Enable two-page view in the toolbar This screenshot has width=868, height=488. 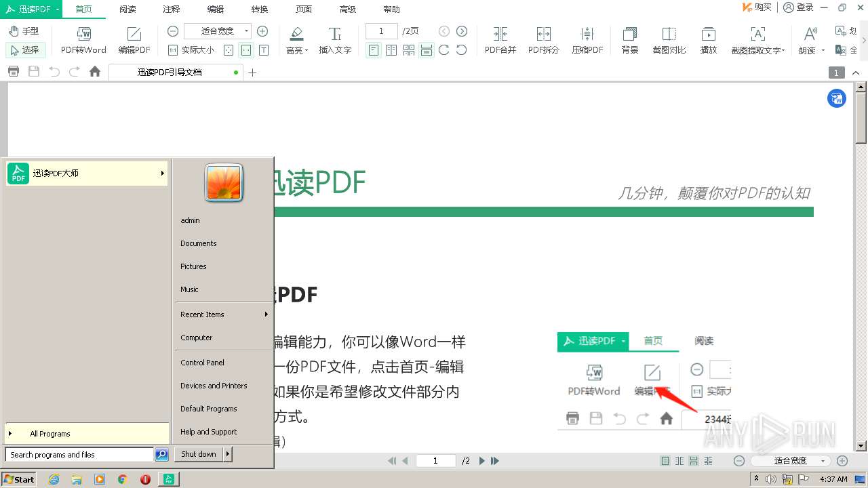[391, 50]
